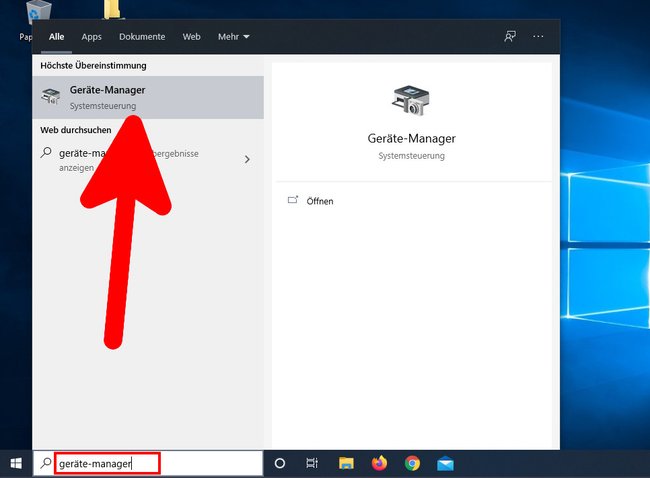Click the Höchste Übereinstimmung heading

(93, 66)
